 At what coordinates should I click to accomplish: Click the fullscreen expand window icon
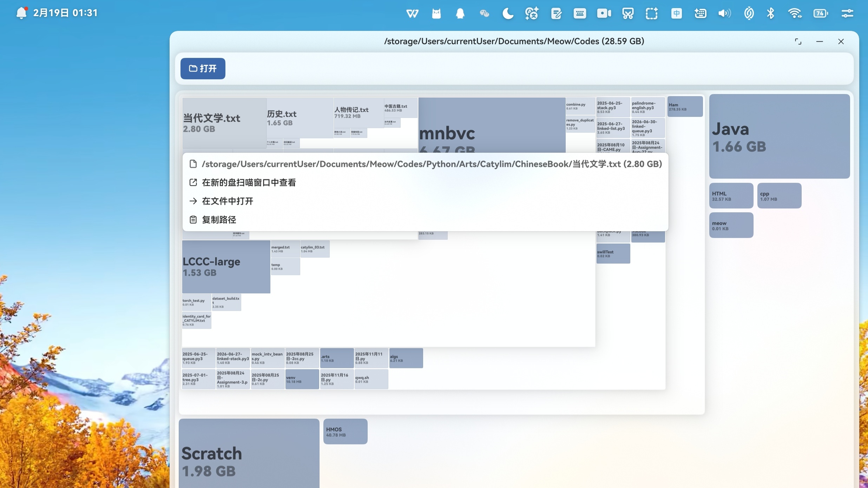pyautogui.click(x=798, y=41)
